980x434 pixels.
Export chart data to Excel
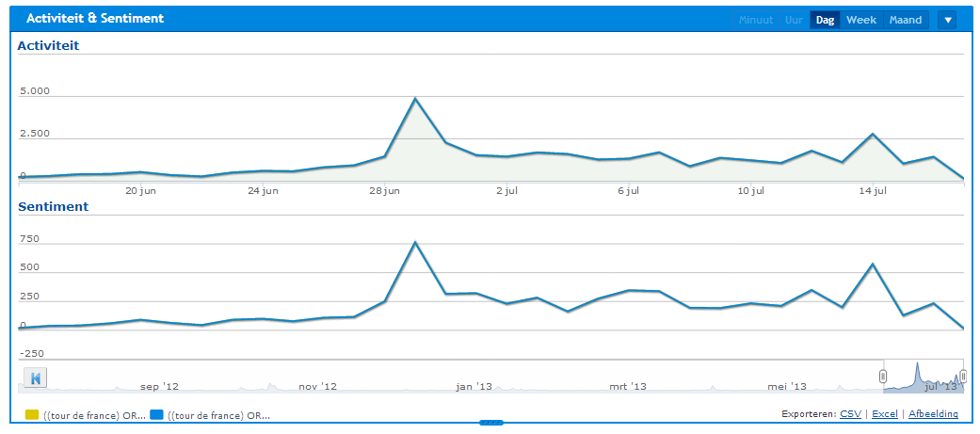coord(884,413)
